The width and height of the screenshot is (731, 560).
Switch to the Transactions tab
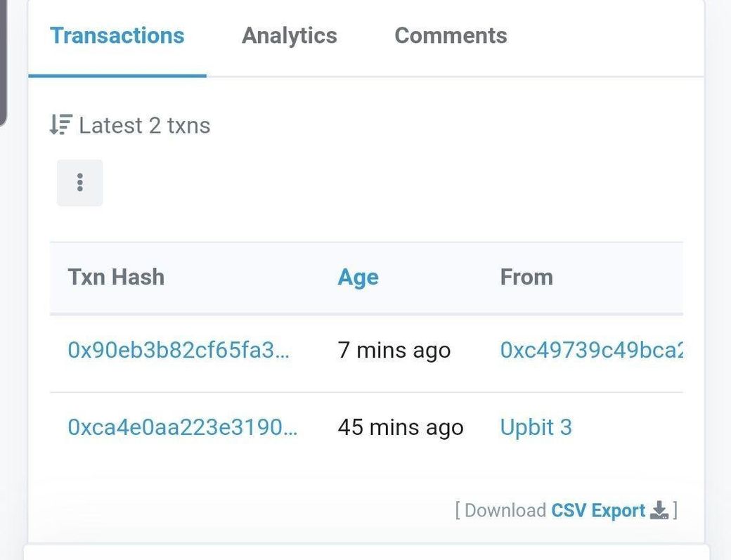[117, 36]
